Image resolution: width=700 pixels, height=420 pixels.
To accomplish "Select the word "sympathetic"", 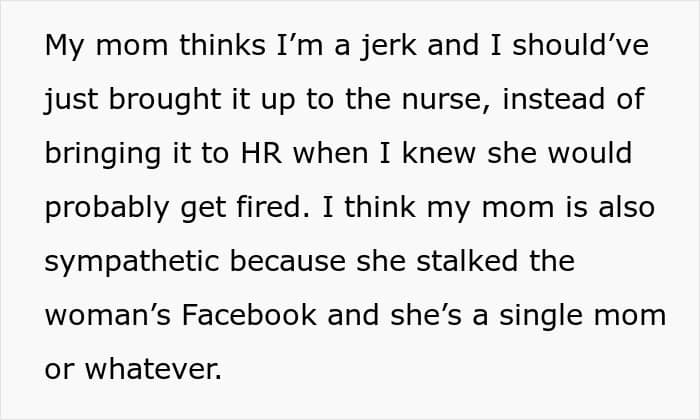I will click(132, 262).
